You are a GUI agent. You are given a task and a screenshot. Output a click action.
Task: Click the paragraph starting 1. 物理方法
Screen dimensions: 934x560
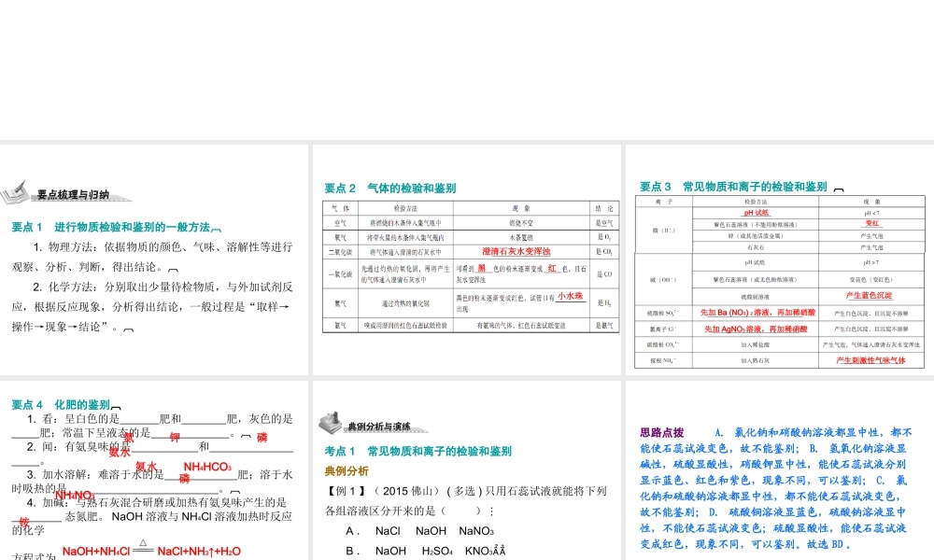click(152, 257)
